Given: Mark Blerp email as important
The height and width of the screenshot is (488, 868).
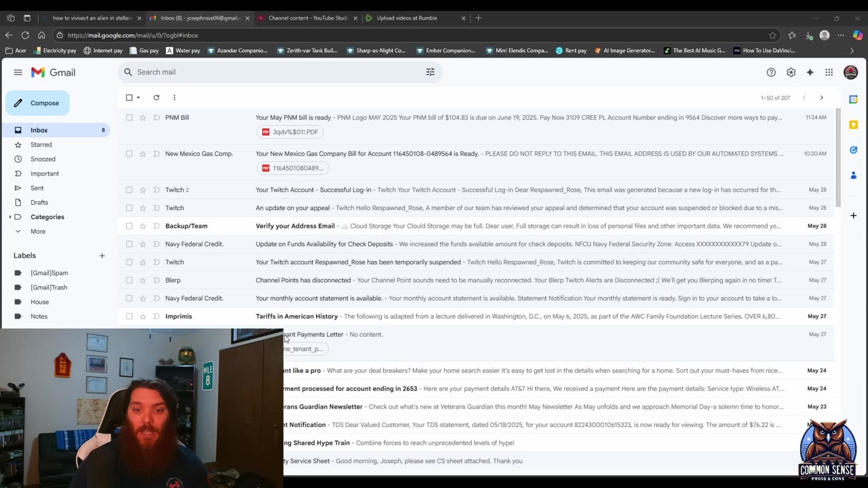Looking at the screenshot, I should click(156, 280).
